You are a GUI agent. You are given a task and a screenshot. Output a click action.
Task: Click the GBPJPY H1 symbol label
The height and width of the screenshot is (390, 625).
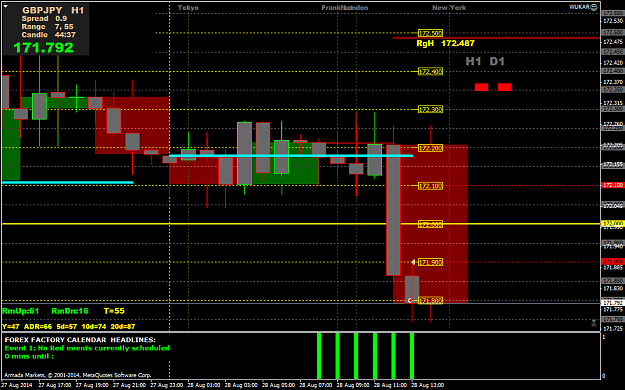[53, 10]
